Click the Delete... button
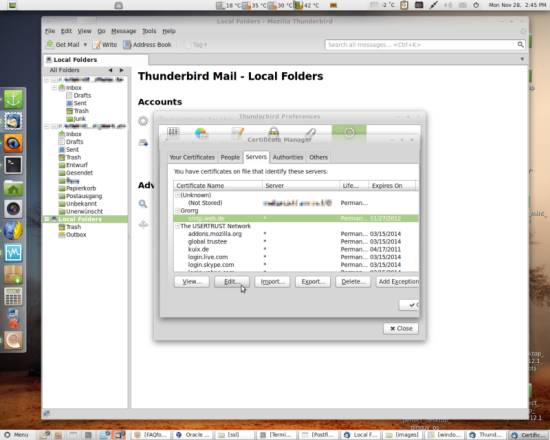This screenshot has height=440, width=550. [x=353, y=282]
